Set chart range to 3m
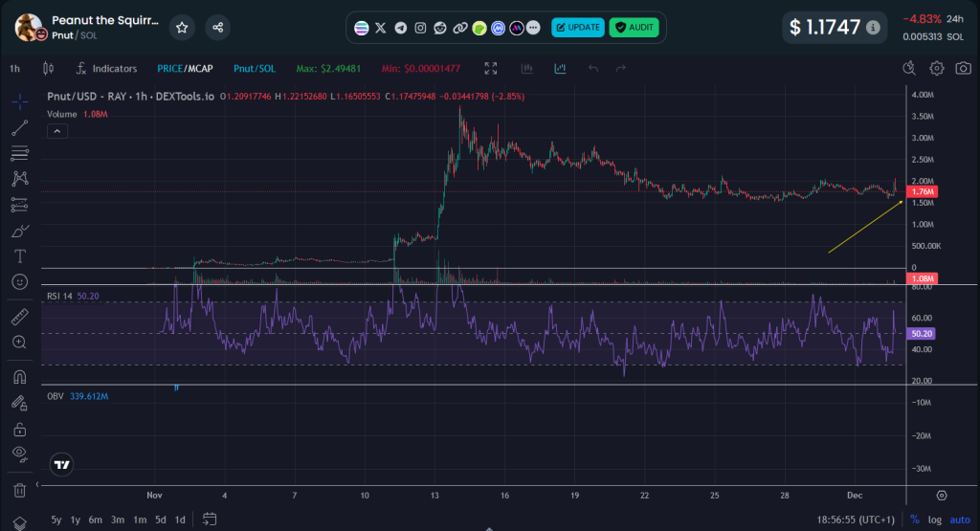This screenshot has height=531, width=980. (118, 520)
